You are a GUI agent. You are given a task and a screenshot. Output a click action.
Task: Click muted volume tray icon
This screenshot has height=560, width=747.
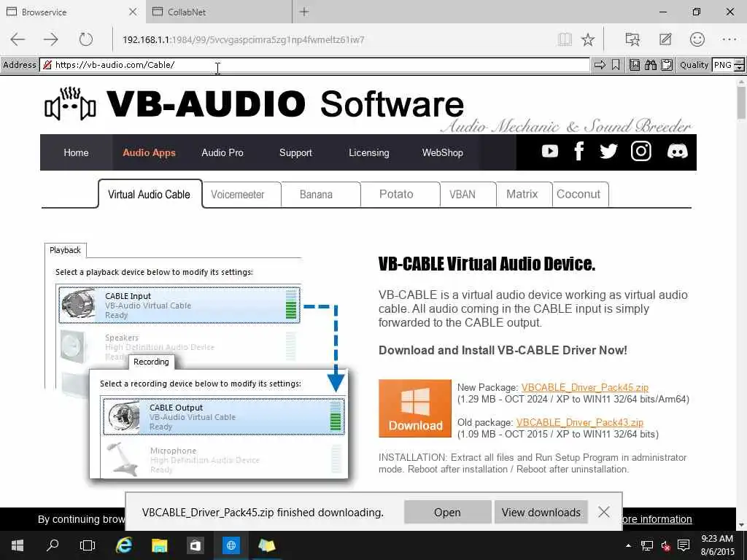click(665, 545)
